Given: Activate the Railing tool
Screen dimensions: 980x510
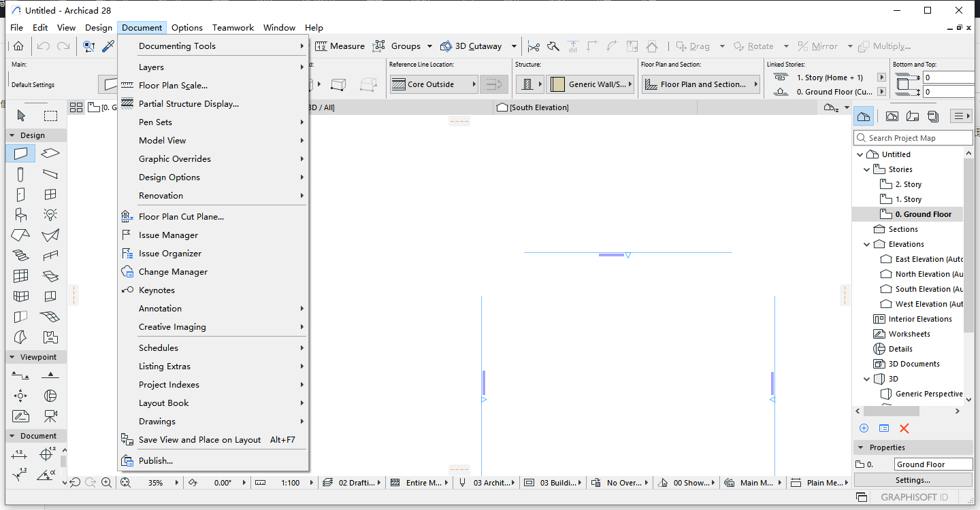Looking at the screenshot, I should tap(50, 256).
